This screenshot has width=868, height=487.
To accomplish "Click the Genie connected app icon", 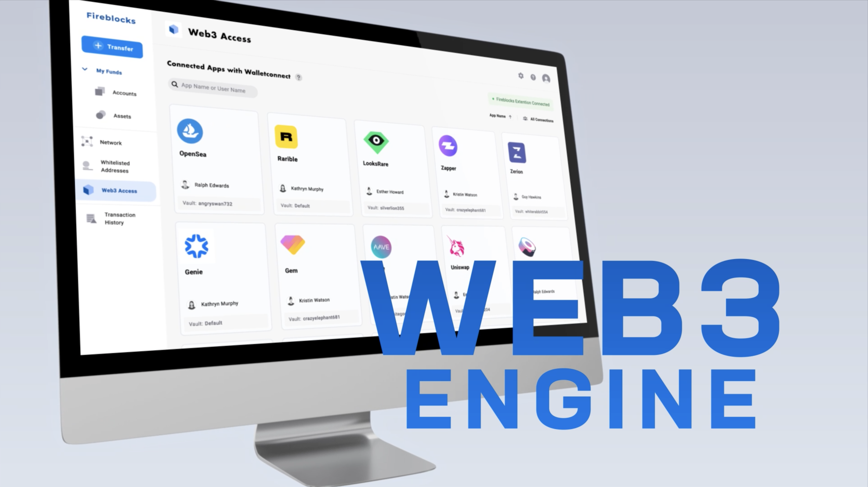I will pos(196,245).
